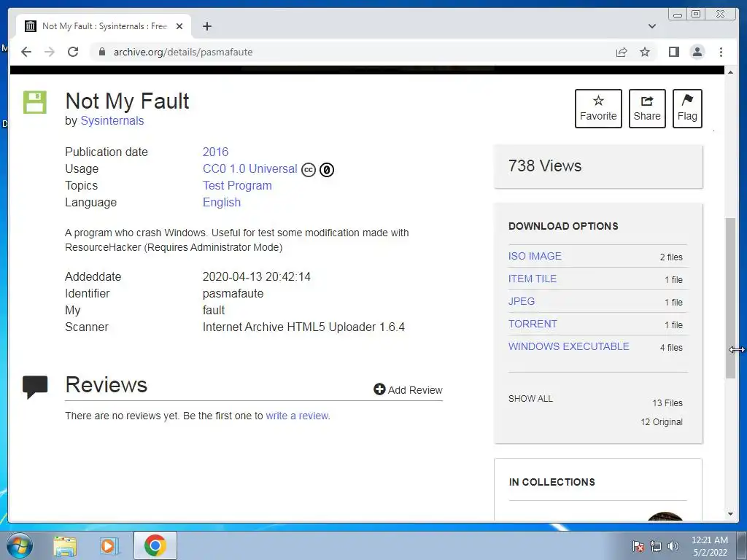
Task: Click the share page icon in address bar
Action: click(622, 52)
